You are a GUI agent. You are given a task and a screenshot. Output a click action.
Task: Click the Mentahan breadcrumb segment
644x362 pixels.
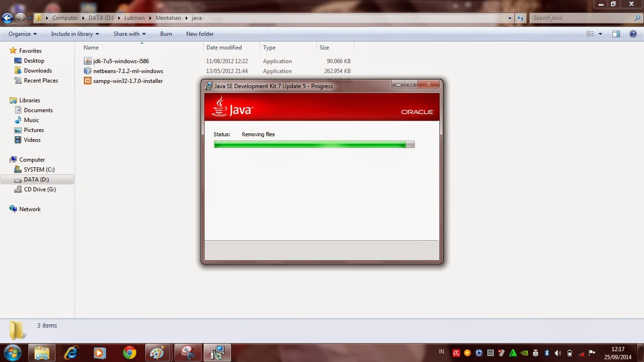coord(168,18)
